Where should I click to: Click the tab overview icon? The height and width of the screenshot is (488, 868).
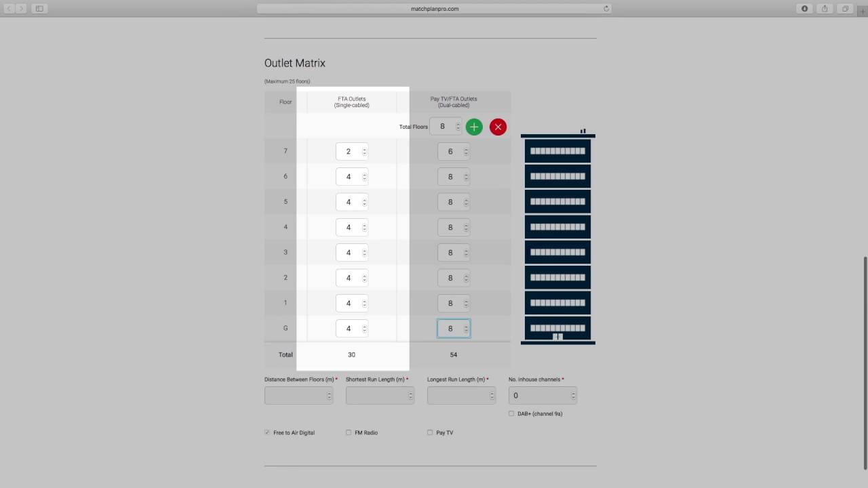pos(845,8)
